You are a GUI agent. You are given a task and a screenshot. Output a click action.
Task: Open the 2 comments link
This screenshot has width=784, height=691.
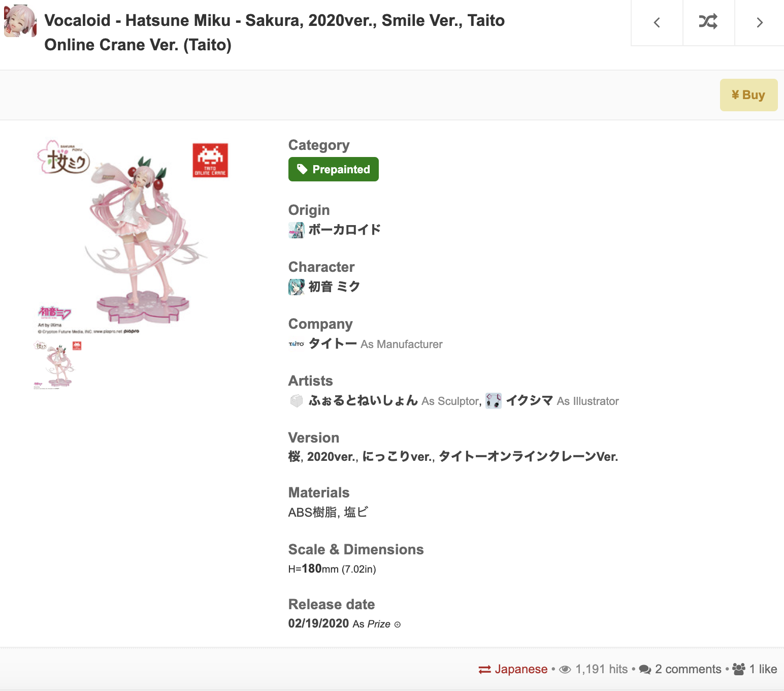coord(680,669)
